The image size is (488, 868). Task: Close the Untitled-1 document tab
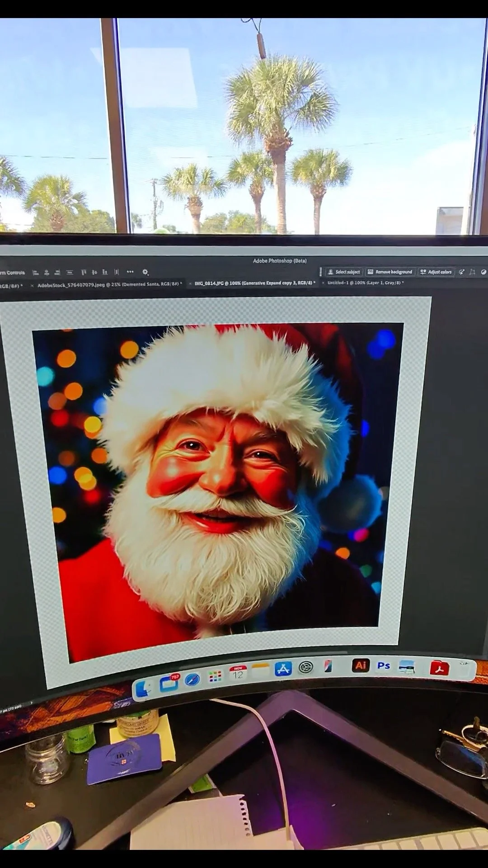tap(323, 283)
